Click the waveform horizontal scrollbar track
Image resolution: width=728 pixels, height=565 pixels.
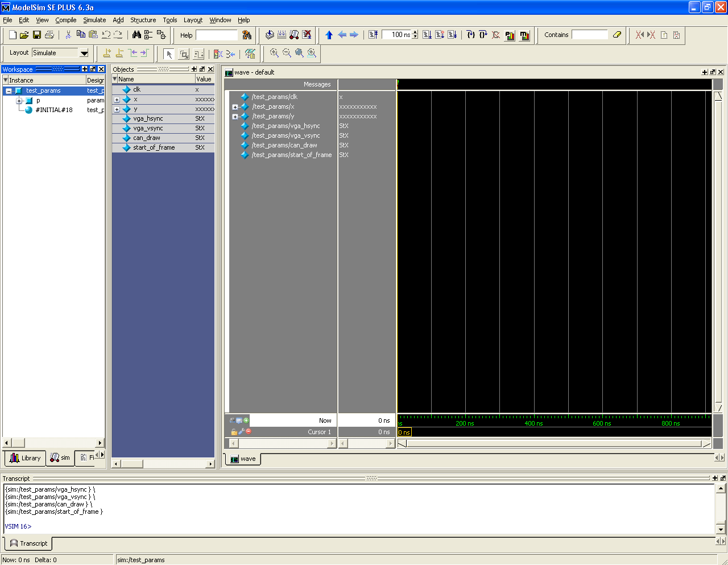(x=552, y=444)
